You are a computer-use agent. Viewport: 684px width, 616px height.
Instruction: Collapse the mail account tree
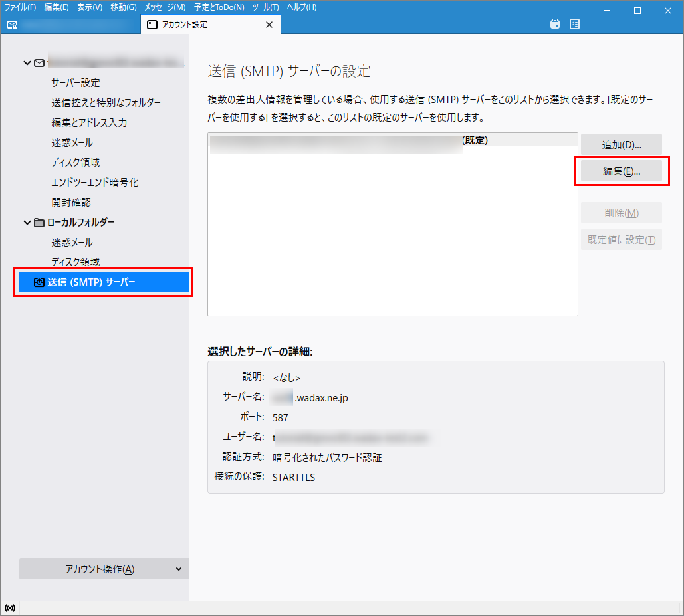(x=27, y=63)
